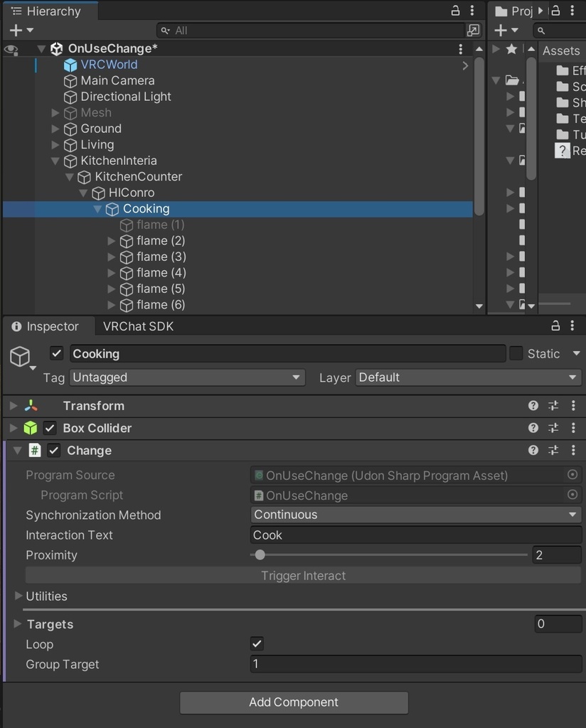This screenshot has width=586, height=728.
Task: Open Box Collider context menu
Action: (x=573, y=427)
